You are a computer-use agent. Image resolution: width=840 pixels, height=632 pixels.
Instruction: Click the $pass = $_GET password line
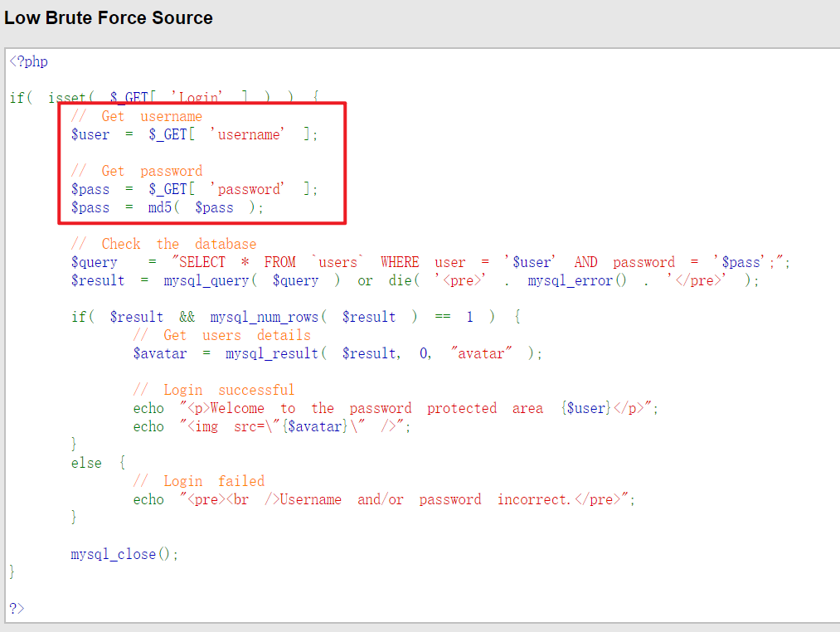click(195, 189)
